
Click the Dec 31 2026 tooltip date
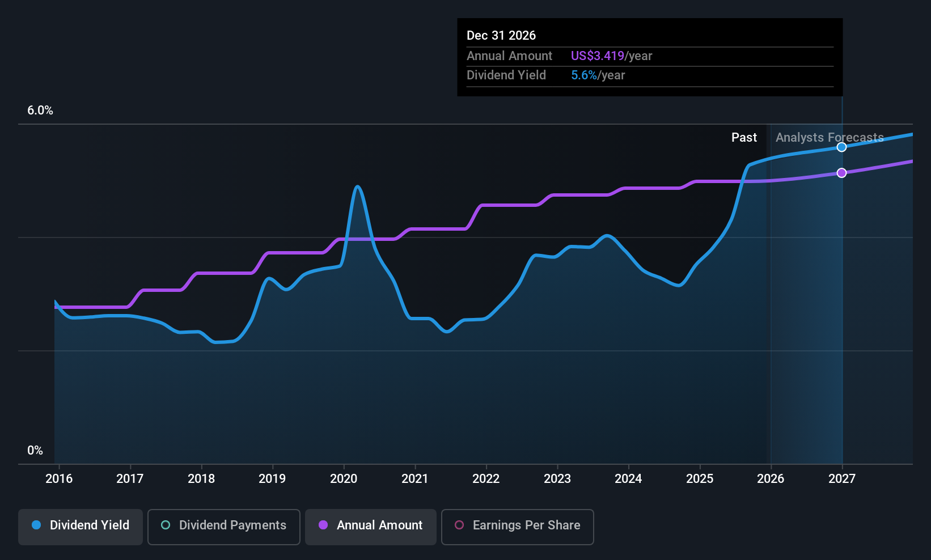[501, 36]
